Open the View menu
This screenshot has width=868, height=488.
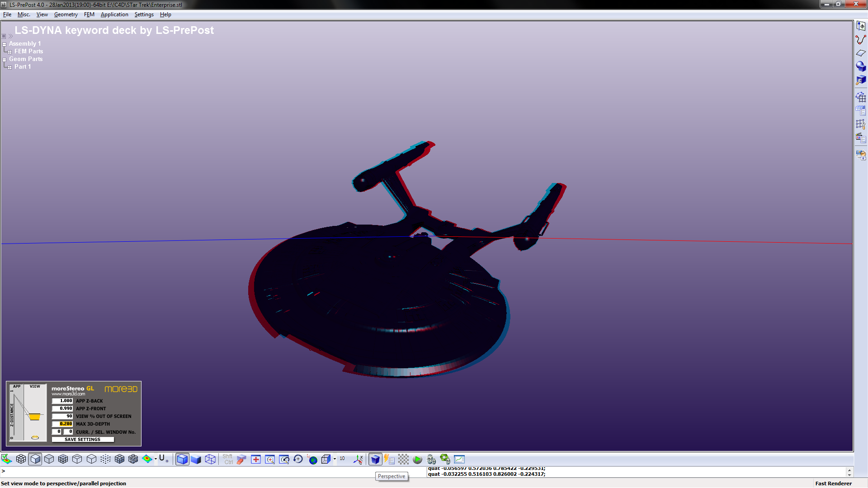pos(42,14)
